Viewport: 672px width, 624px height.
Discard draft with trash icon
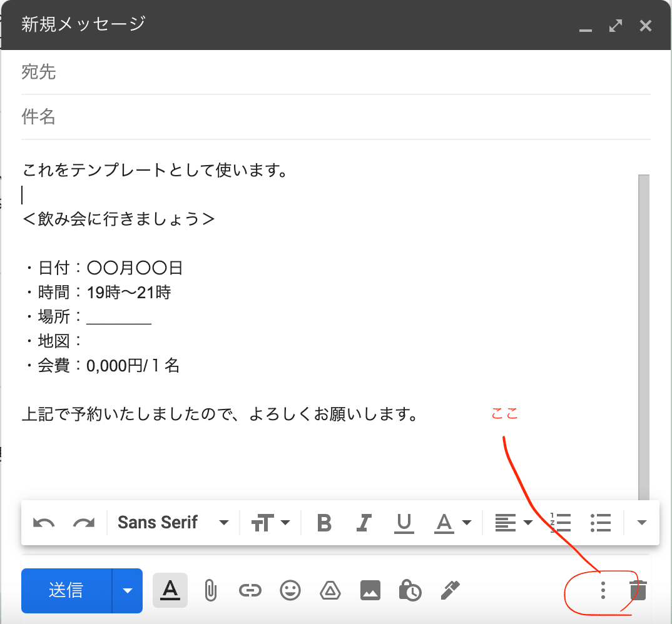coord(638,590)
